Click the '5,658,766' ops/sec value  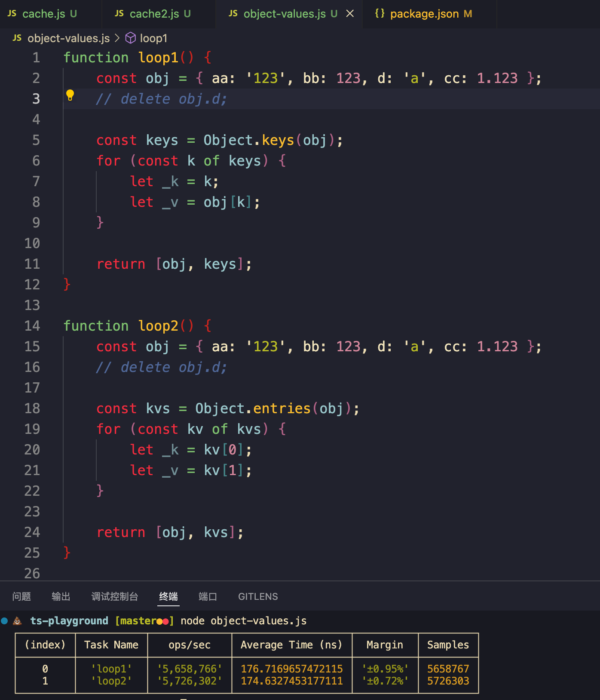pos(190,669)
